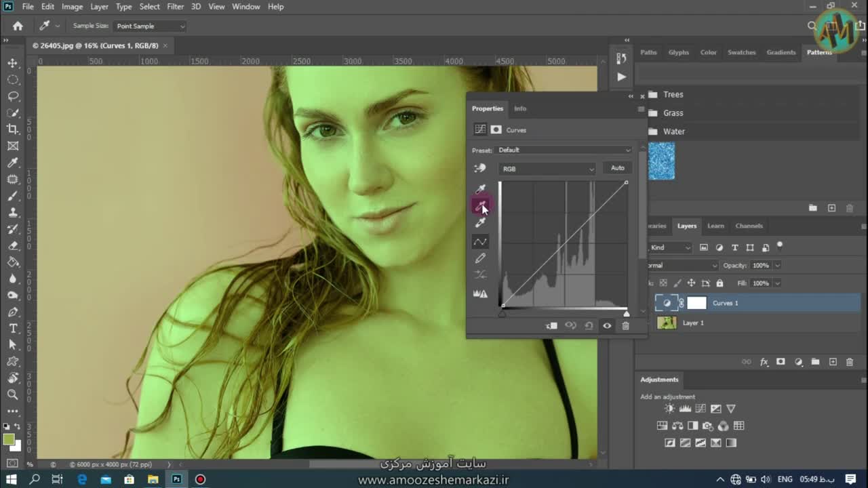Open the Curves Preset dropdown
868x488 pixels.
564,150
